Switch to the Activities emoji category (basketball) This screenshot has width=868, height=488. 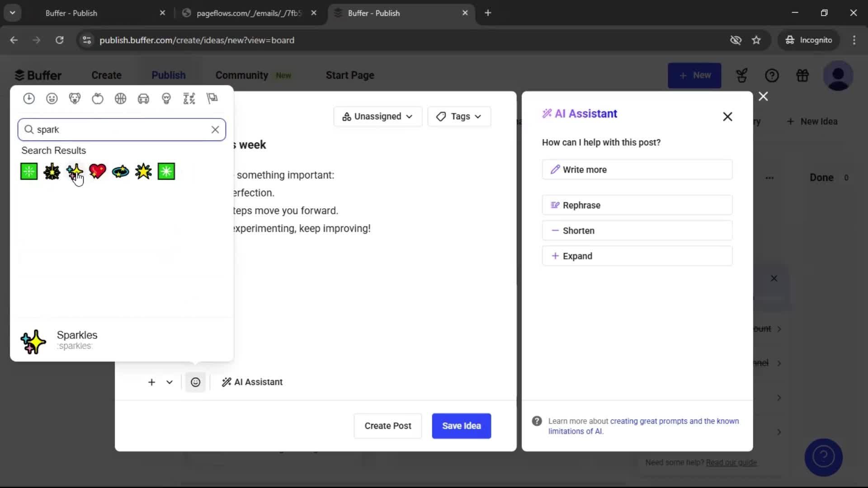click(x=120, y=99)
